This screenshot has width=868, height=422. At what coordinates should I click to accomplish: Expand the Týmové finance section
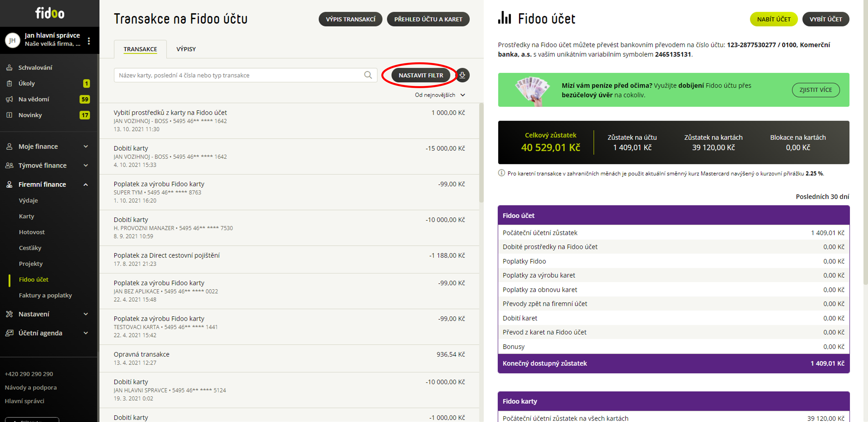[86, 165]
